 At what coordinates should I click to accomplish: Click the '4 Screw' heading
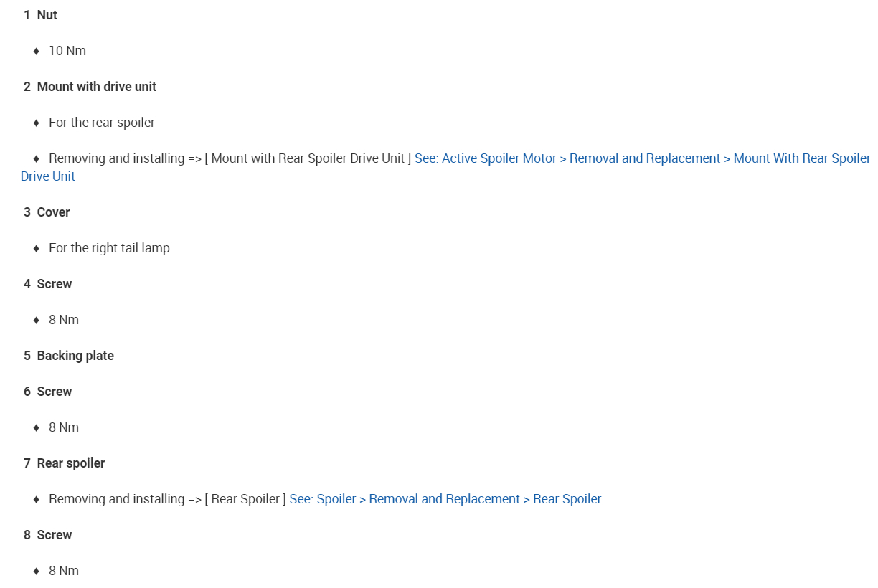pyautogui.click(x=48, y=284)
